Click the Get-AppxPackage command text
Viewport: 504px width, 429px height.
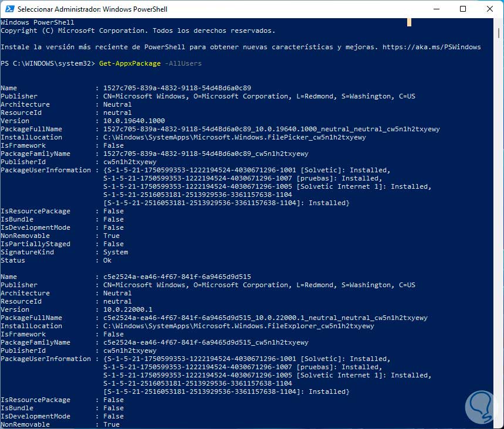coord(130,63)
